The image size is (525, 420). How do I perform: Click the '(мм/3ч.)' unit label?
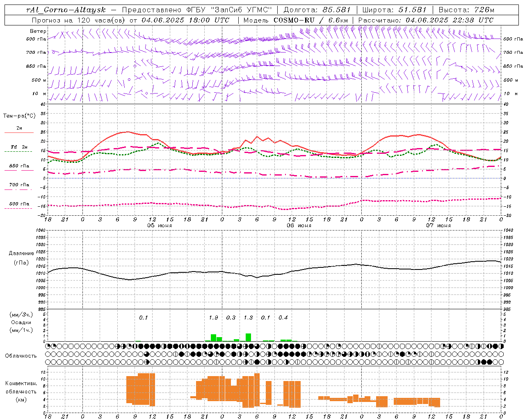pos(21,315)
